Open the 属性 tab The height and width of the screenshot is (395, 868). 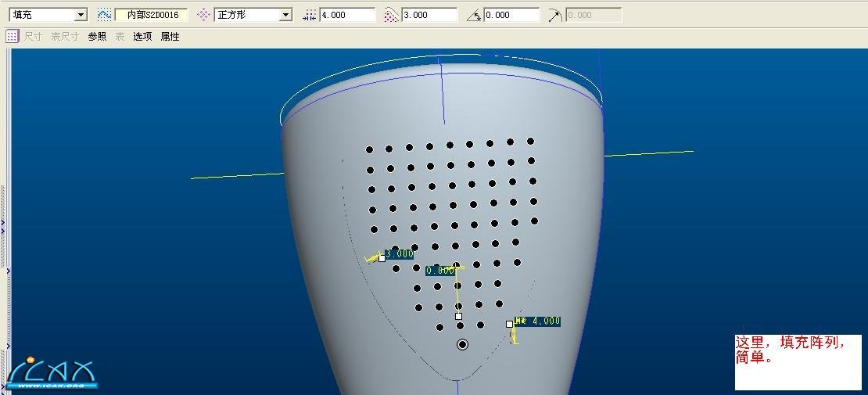coord(170,37)
